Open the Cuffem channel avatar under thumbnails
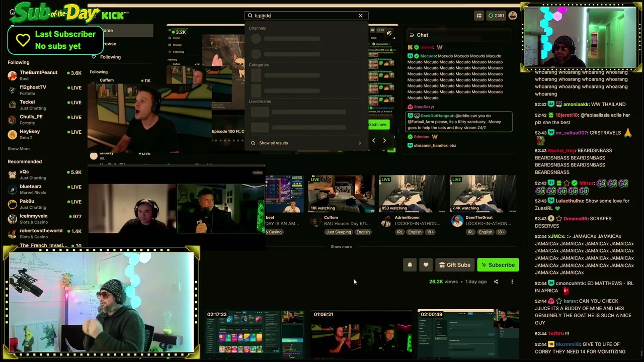This screenshot has width=644, height=362. (x=315, y=221)
